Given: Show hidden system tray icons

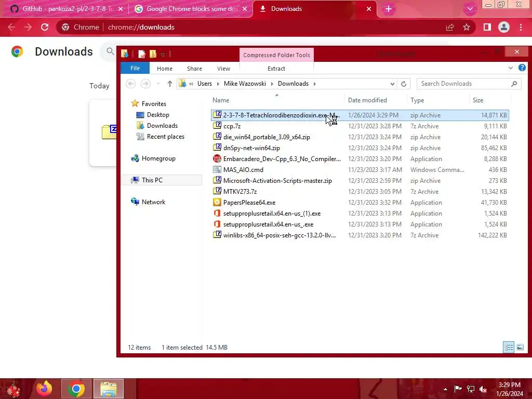Looking at the screenshot, I should tap(445, 389).
